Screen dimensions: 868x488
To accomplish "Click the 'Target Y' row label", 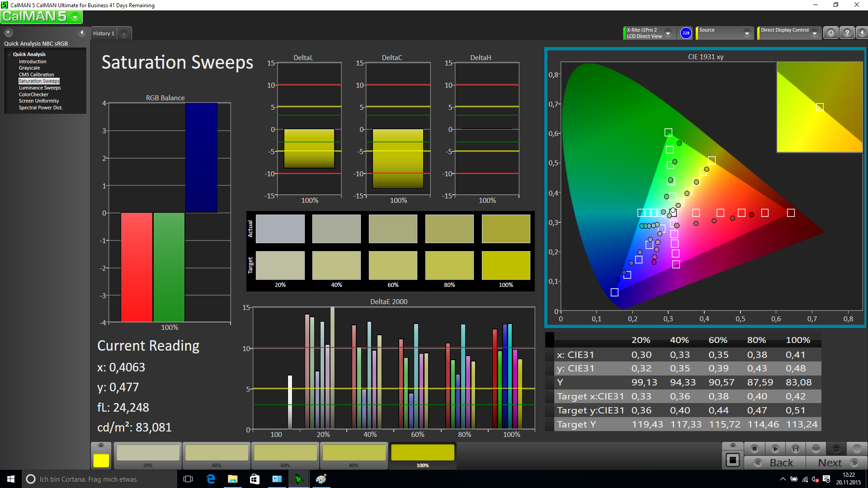I will [576, 424].
